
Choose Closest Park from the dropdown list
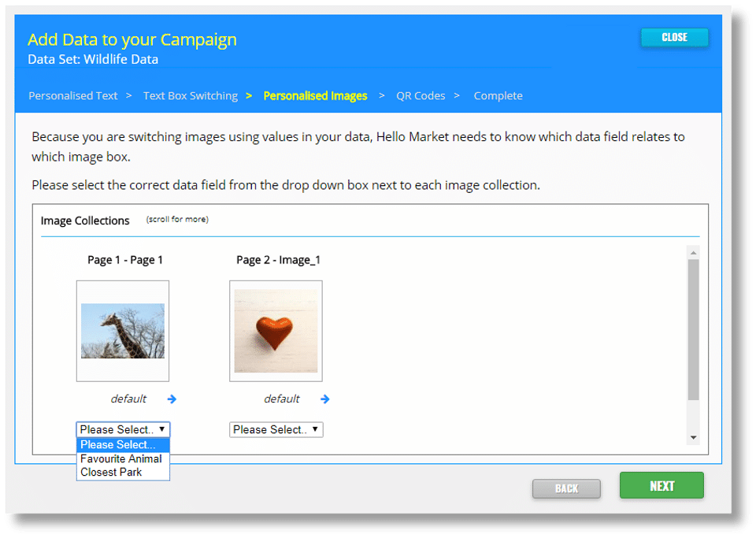123,473
